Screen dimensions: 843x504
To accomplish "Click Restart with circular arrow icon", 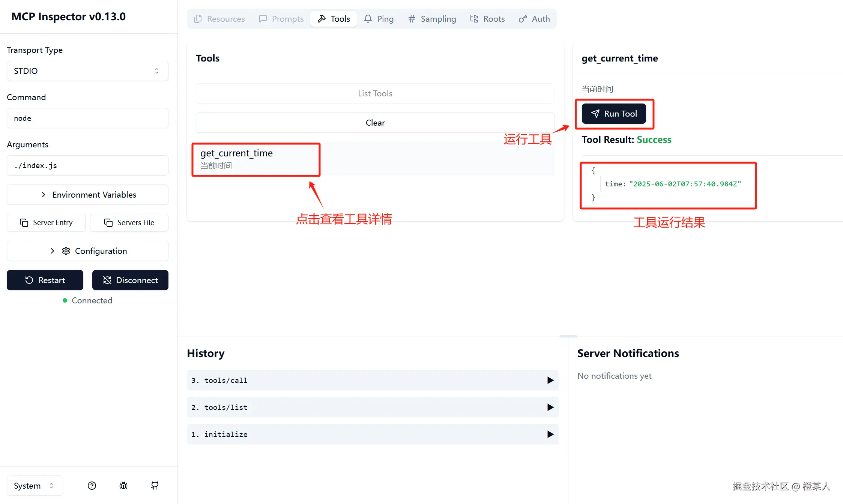I will 45,280.
